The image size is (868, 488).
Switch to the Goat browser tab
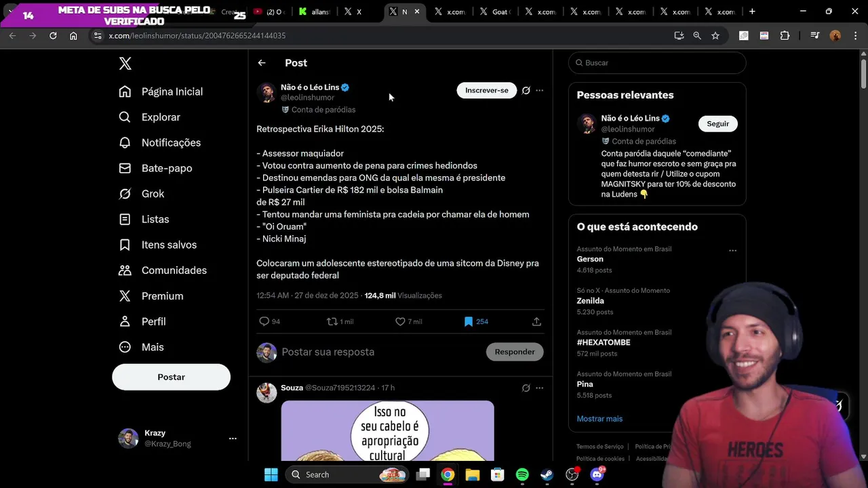tap(495, 12)
